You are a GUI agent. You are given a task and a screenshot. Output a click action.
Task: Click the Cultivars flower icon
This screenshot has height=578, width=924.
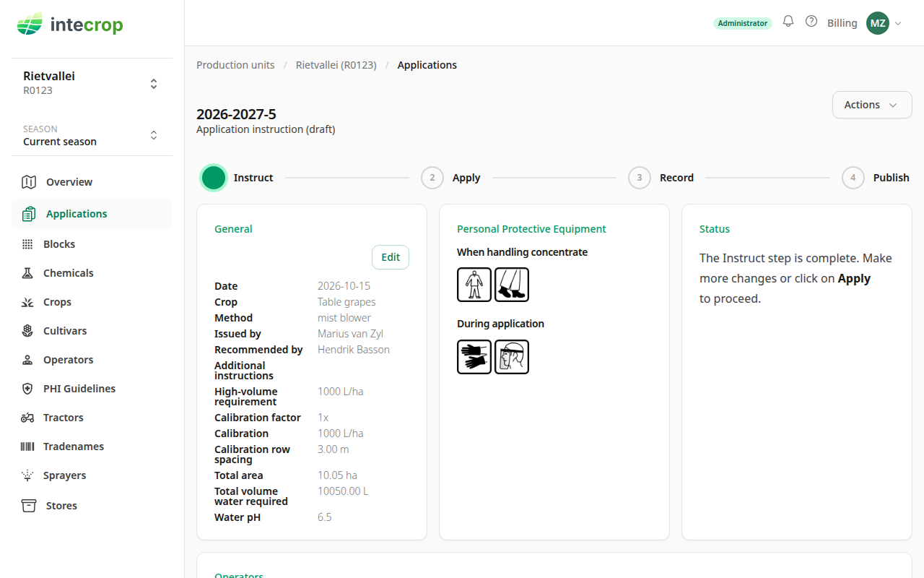(x=27, y=331)
